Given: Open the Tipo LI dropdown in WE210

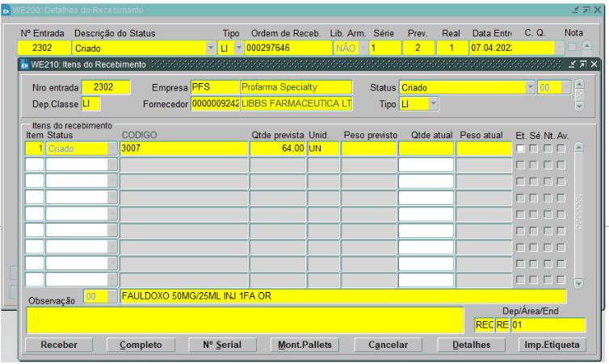Looking at the screenshot, I should [434, 103].
